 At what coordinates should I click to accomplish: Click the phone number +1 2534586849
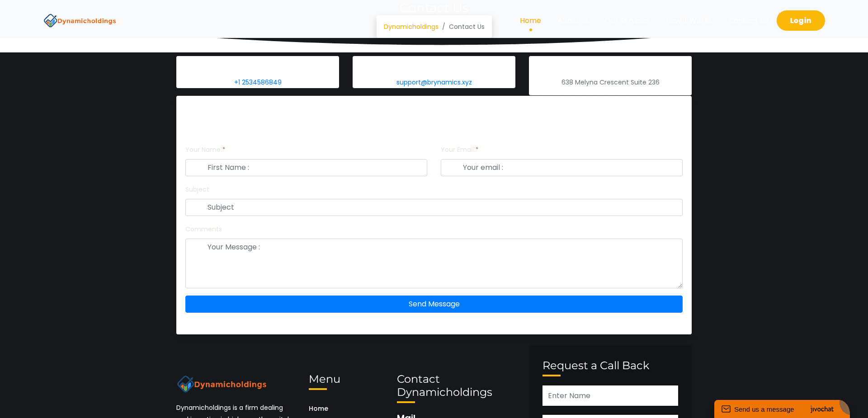coord(257,82)
